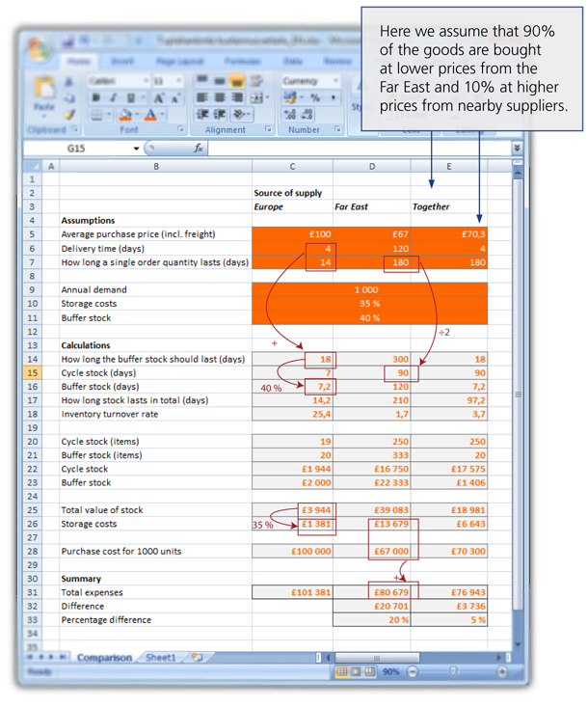Image resolution: width=588 pixels, height=707 pixels.
Task: Click the Insert Worksheet tab icon
Action: (197, 657)
